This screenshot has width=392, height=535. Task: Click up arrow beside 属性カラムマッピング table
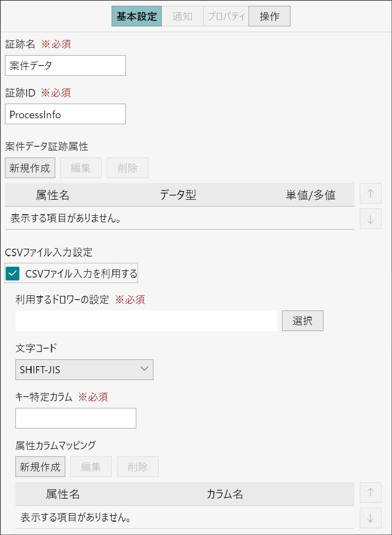pyautogui.click(x=370, y=492)
